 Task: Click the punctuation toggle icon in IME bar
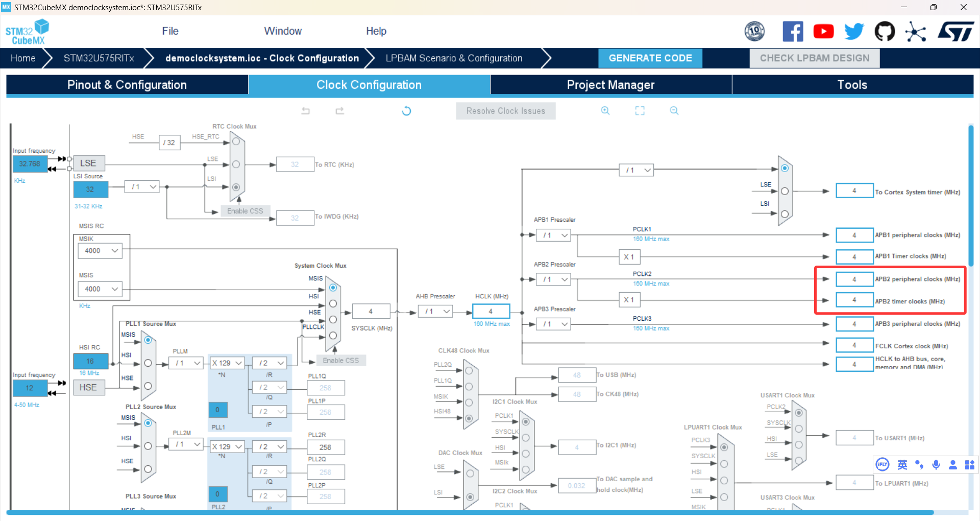[x=919, y=464]
